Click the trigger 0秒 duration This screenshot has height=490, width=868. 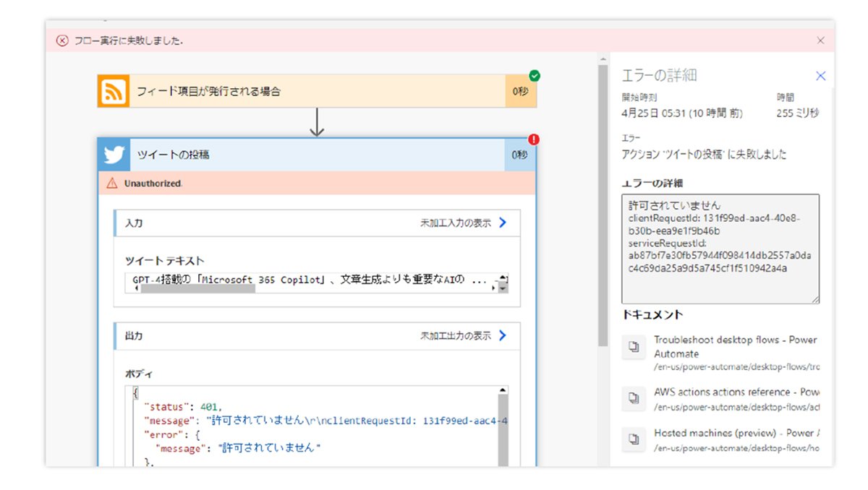pos(520,91)
